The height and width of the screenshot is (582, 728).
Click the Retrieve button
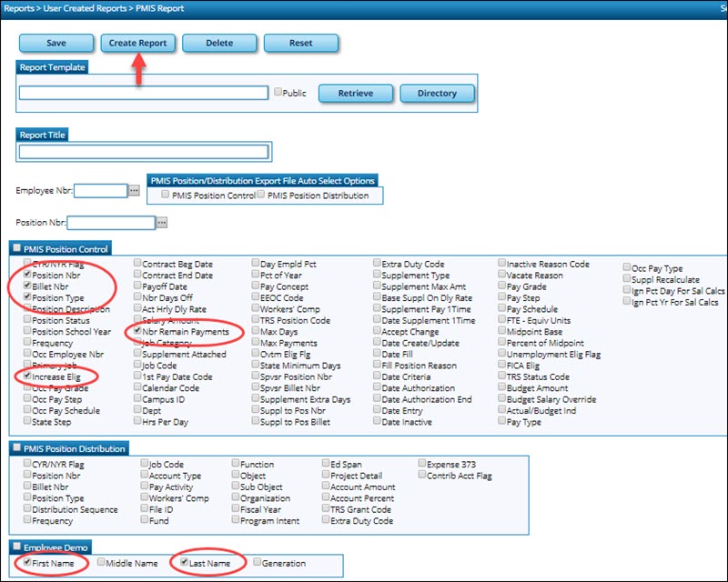click(357, 92)
